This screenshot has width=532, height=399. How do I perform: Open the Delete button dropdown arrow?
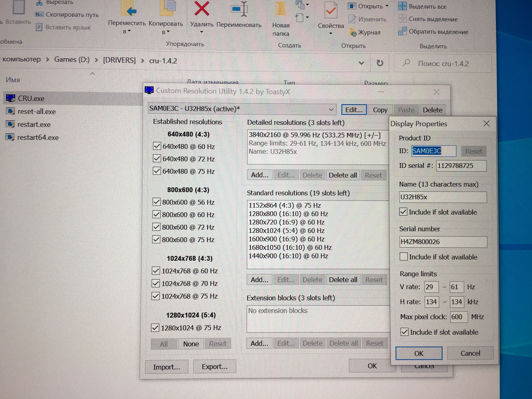[202, 32]
